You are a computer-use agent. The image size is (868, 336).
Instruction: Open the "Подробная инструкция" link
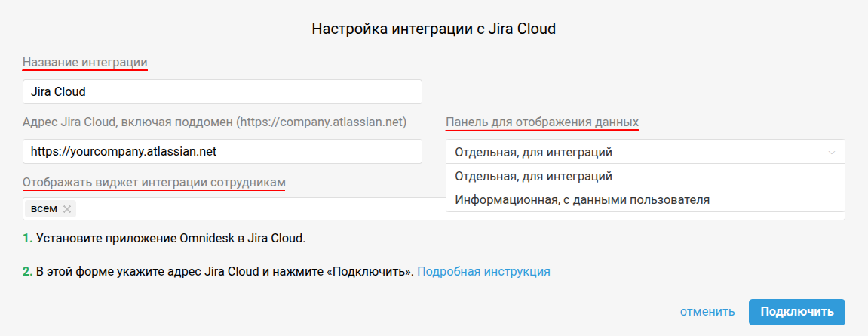484,272
